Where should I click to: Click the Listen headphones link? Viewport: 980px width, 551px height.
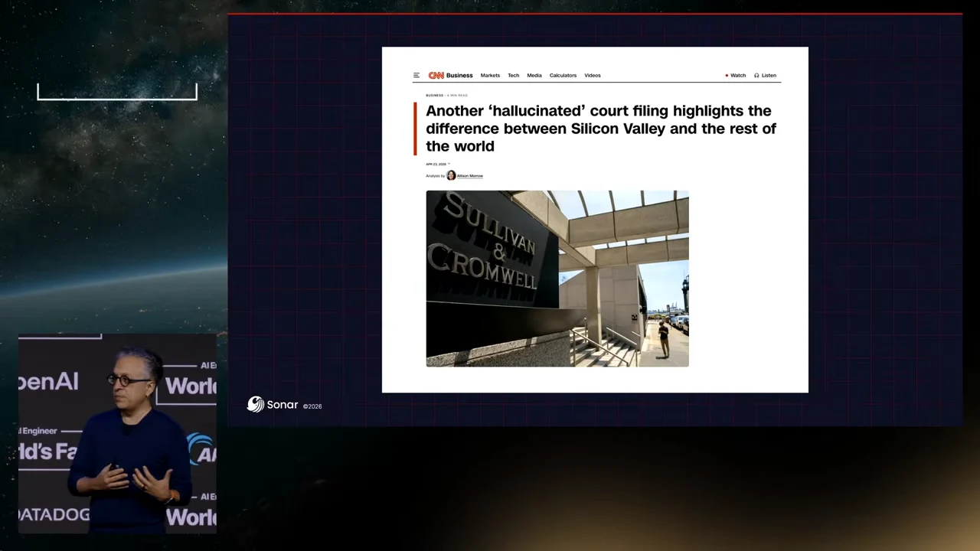click(x=765, y=75)
